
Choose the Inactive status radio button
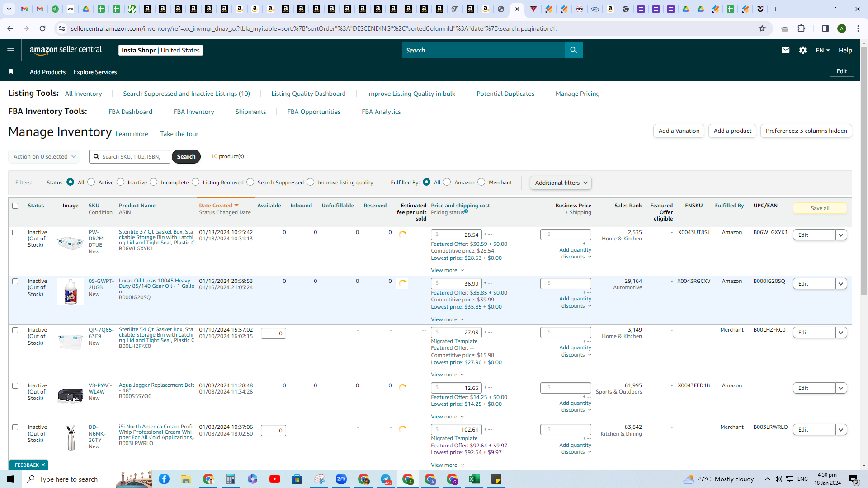point(120,182)
